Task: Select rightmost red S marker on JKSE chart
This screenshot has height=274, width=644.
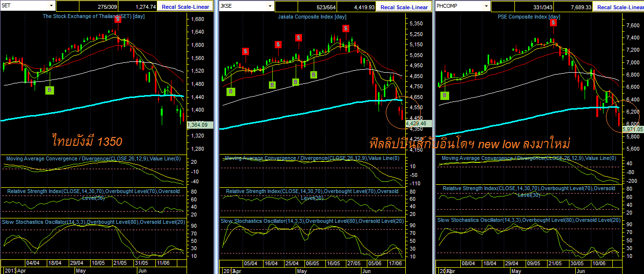Action: [x=346, y=29]
